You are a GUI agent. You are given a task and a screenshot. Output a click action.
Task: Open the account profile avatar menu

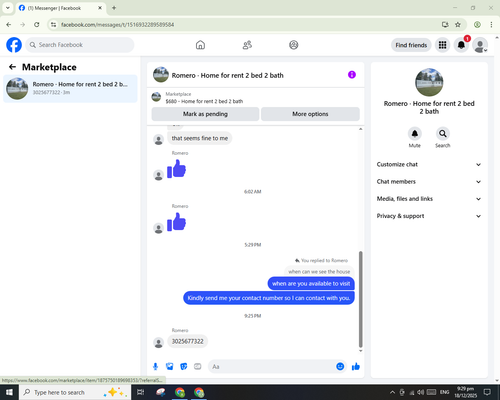480,45
